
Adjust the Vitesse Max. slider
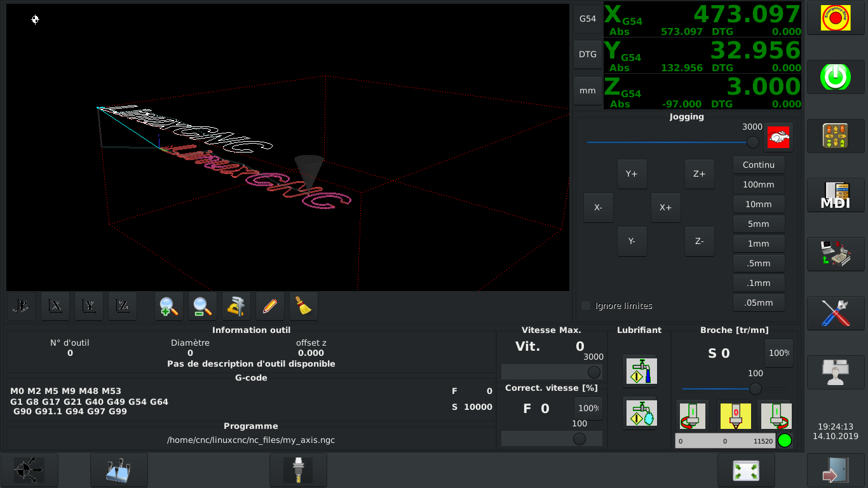click(552, 372)
